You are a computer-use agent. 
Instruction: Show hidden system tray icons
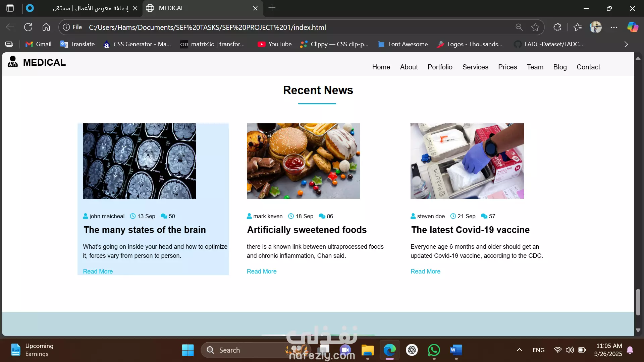point(519,350)
